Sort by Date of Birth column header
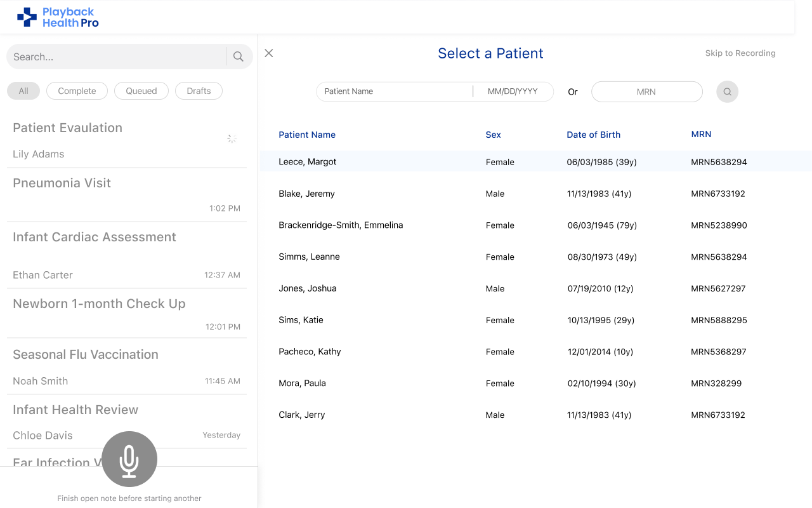The image size is (812, 508). 593,135
